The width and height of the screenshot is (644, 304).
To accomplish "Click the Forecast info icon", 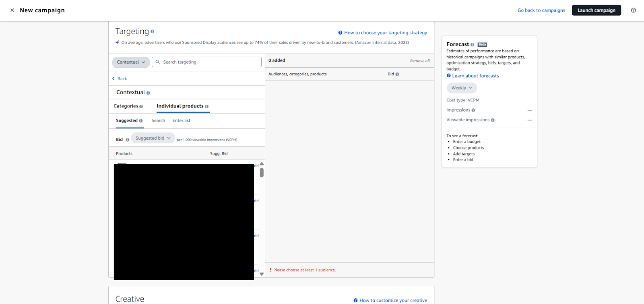I will point(473,45).
